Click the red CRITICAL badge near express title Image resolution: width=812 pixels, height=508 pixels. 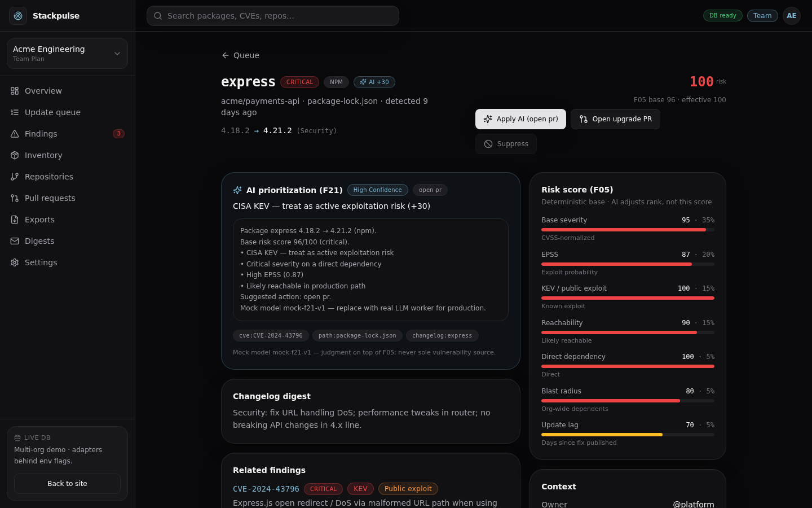[x=299, y=82]
